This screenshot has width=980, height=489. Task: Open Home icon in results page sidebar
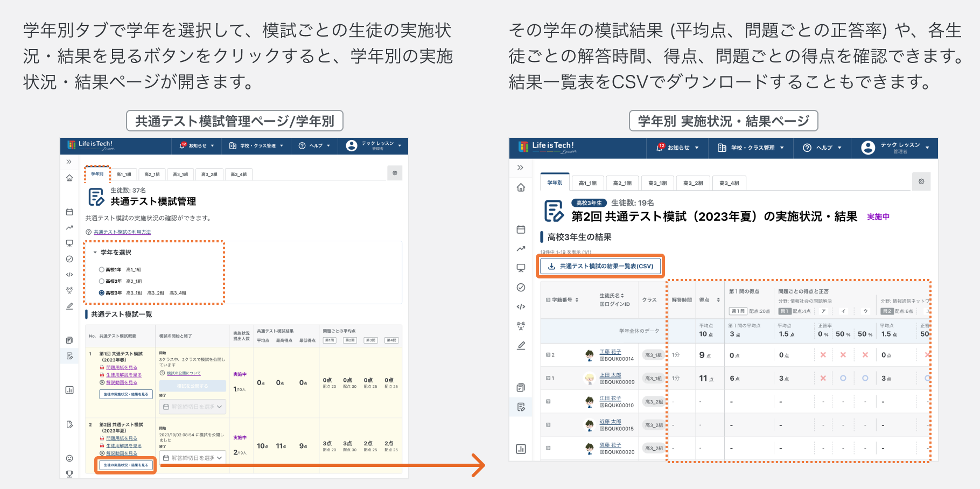point(521,187)
